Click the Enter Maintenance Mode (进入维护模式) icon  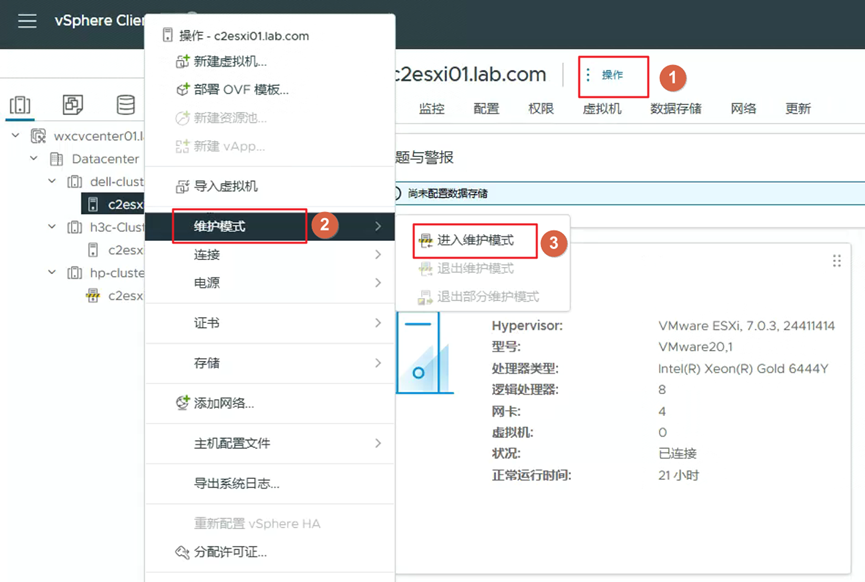click(425, 240)
